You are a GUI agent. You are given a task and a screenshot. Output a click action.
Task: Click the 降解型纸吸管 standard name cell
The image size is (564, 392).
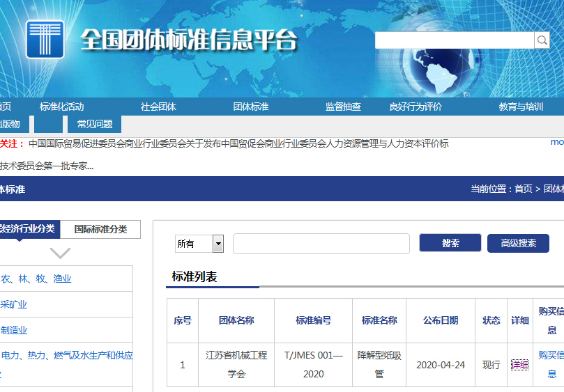(379, 365)
